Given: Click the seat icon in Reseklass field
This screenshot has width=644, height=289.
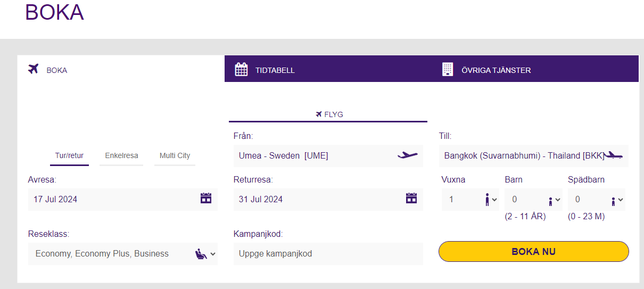Looking at the screenshot, I should [x=201, y=254].
